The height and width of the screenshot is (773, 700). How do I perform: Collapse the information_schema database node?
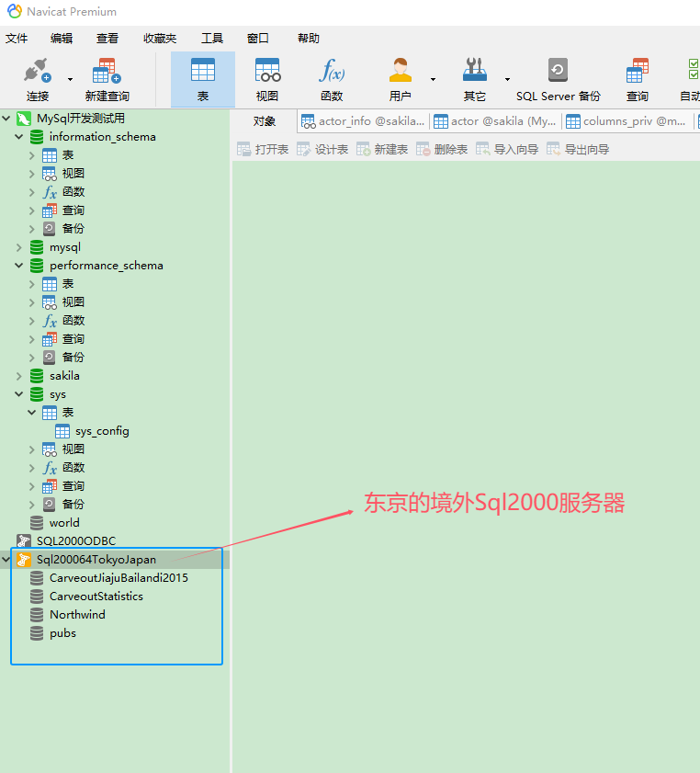tap(19, 137)
